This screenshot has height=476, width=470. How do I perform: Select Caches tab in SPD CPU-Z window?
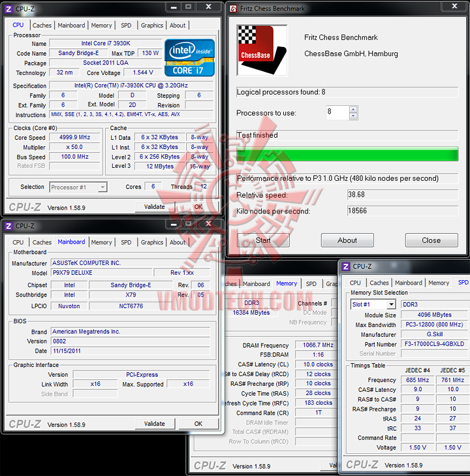point(379,283)
